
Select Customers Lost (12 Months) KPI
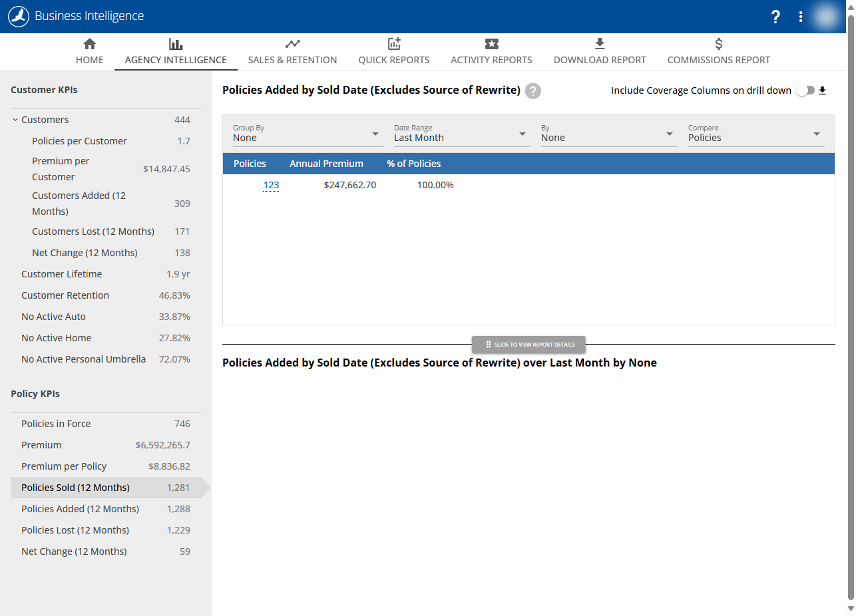(106, 231)
